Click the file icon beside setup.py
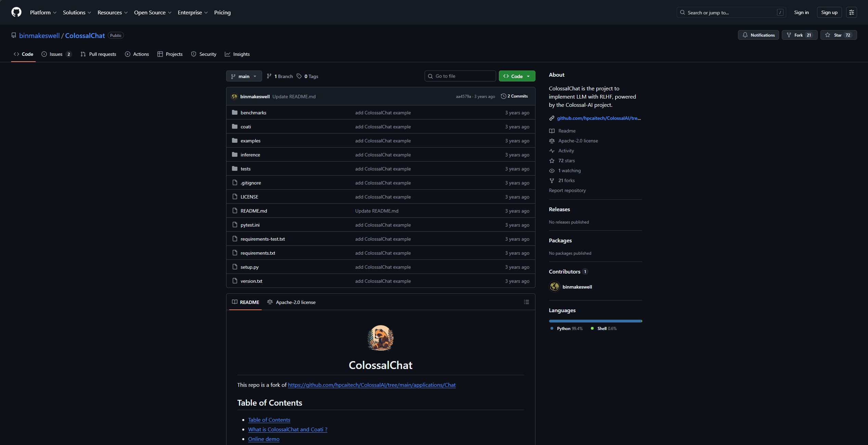Viewport: 868px width, 445px height. click(x=235, y=267)
